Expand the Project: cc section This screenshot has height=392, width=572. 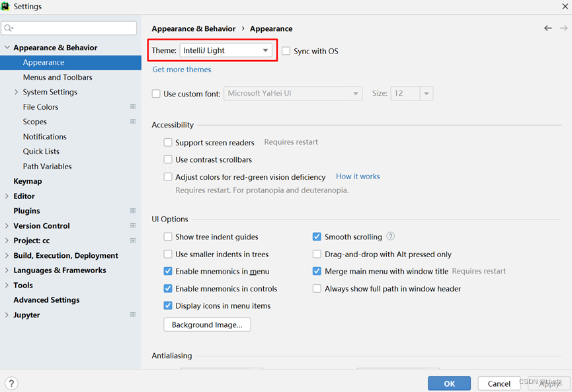[x=7, y=241]
